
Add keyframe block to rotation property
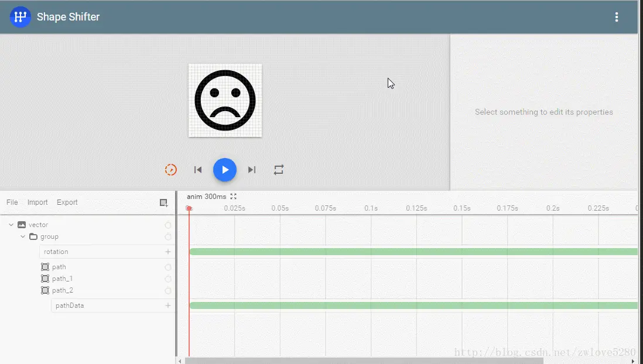tap(167, 252)
